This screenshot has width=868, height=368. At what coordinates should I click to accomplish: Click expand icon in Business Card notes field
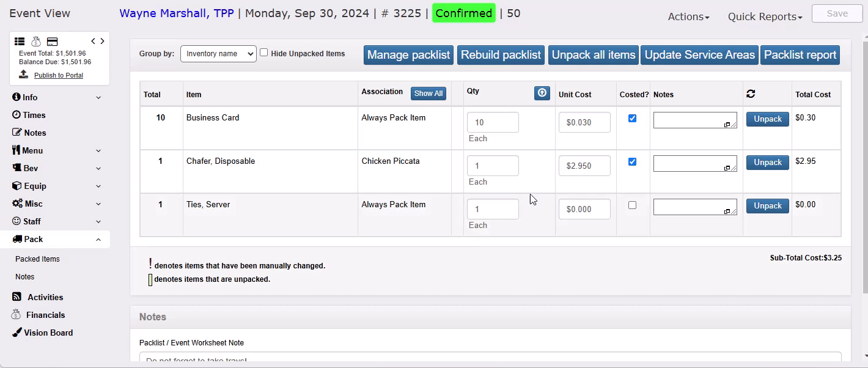click(727, 124)
